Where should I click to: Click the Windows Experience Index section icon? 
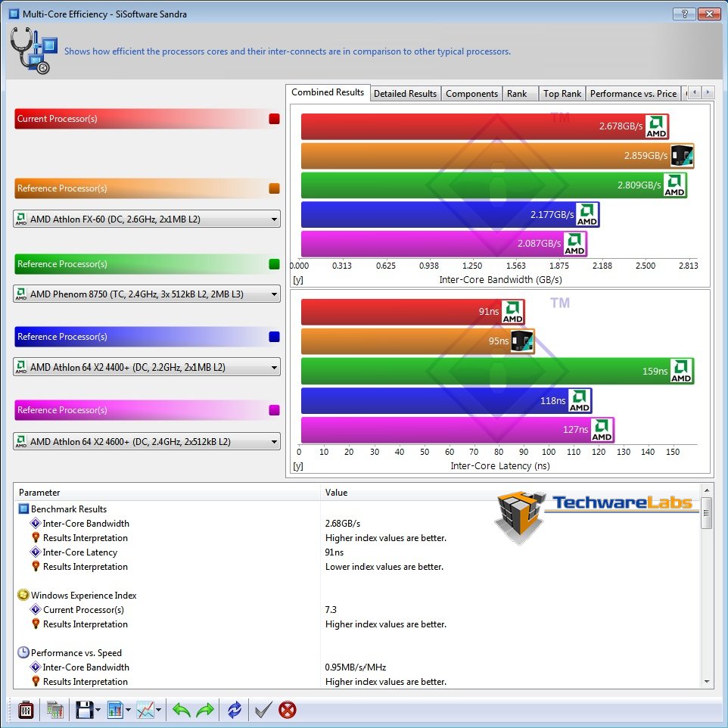[x=23, y=595]
